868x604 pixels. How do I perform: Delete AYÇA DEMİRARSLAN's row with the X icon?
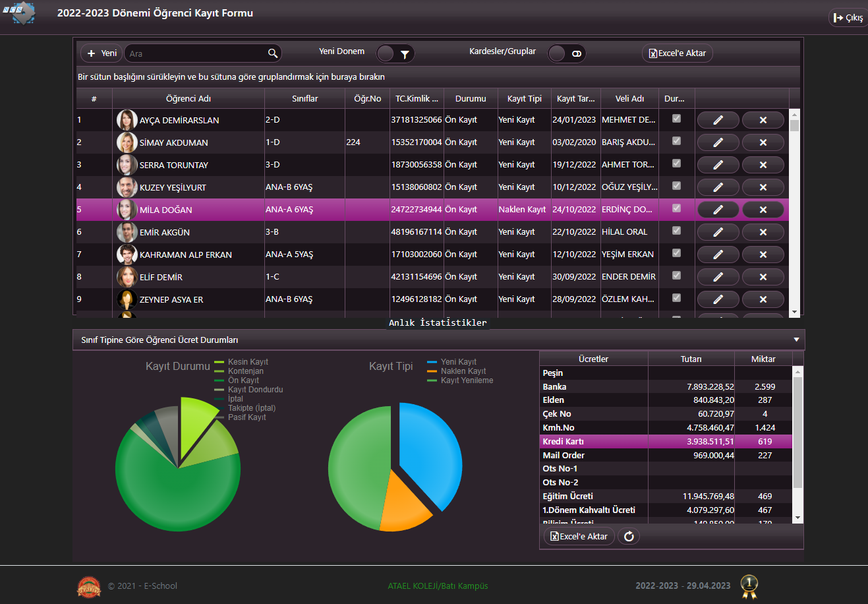point(763,120)
